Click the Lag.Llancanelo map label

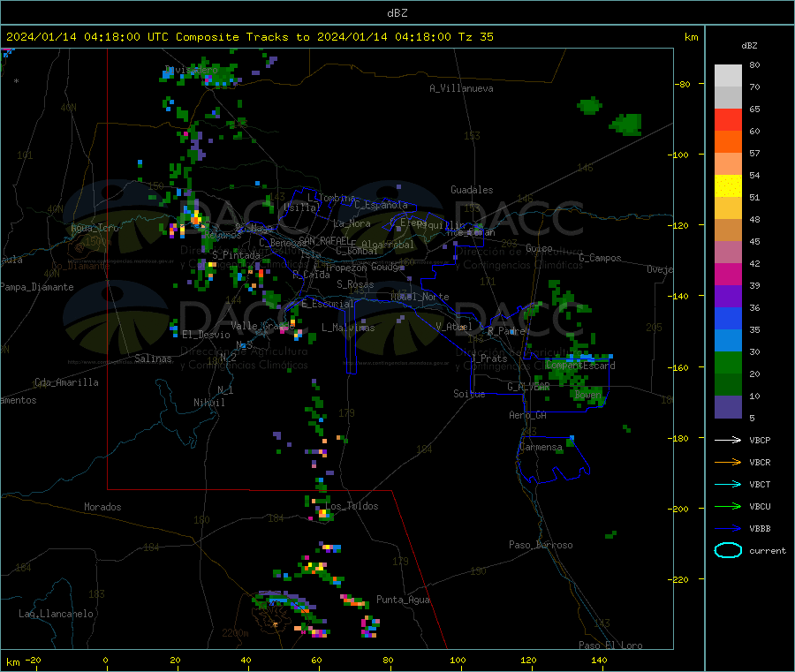[x=56, y=614]
